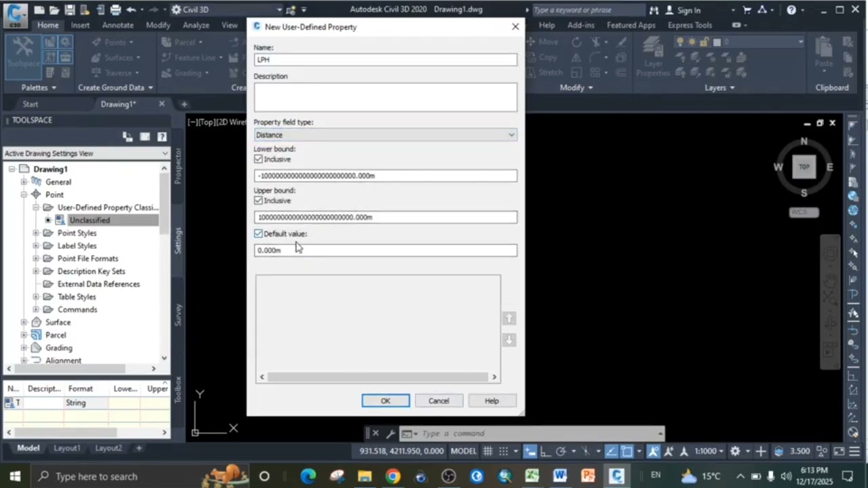Click the workspace switching gear icon in status bar

(735, 451)
